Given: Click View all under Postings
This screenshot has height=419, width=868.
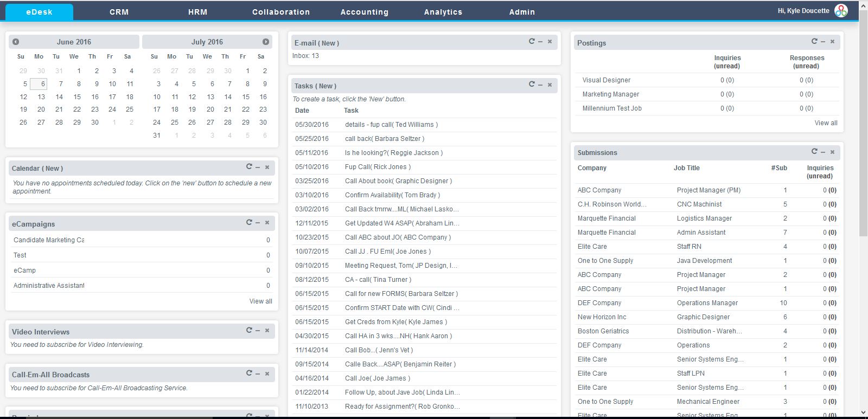Looking at the screenshot, I should click(x=825, y=123).
